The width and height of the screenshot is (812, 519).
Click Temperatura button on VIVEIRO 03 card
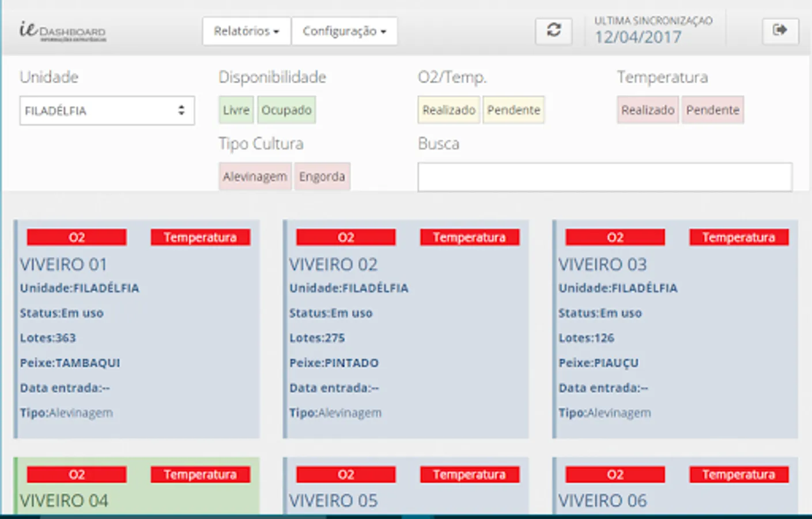(739, 238)
